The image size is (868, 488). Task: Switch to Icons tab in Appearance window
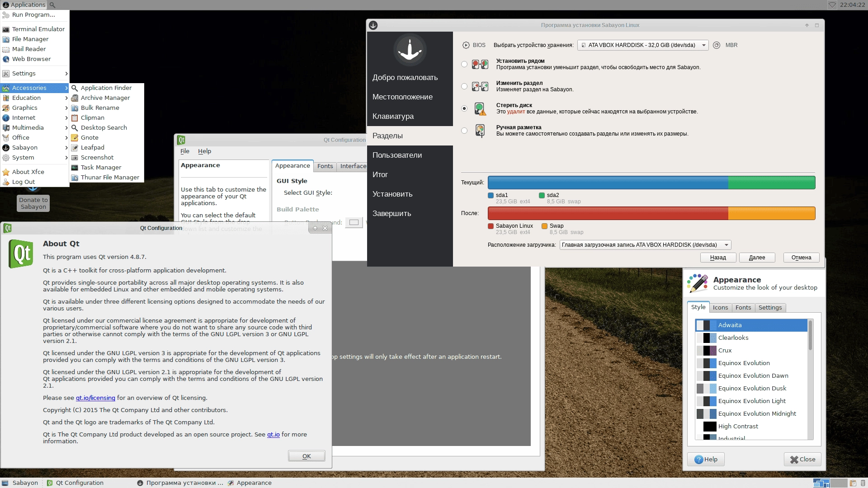720,308
